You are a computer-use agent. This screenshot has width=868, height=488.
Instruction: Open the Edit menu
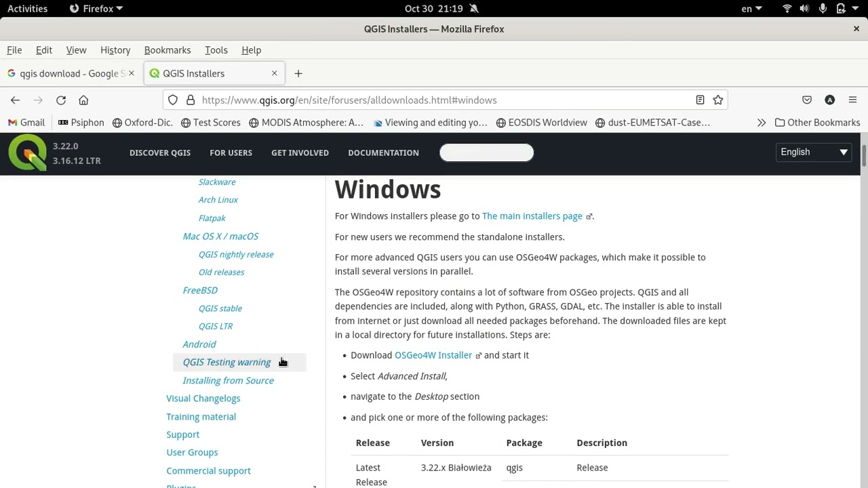(44, 50)
